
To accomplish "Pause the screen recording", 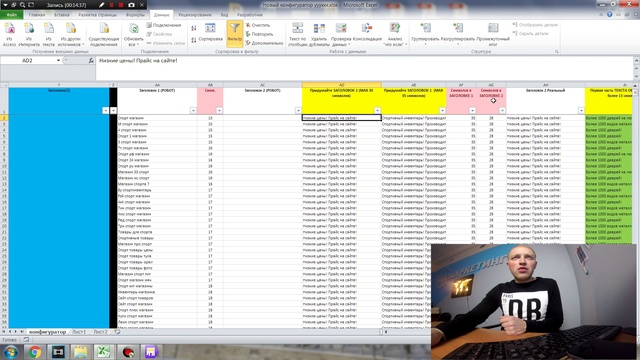I will pyautogui.click(x=111, y=5).
